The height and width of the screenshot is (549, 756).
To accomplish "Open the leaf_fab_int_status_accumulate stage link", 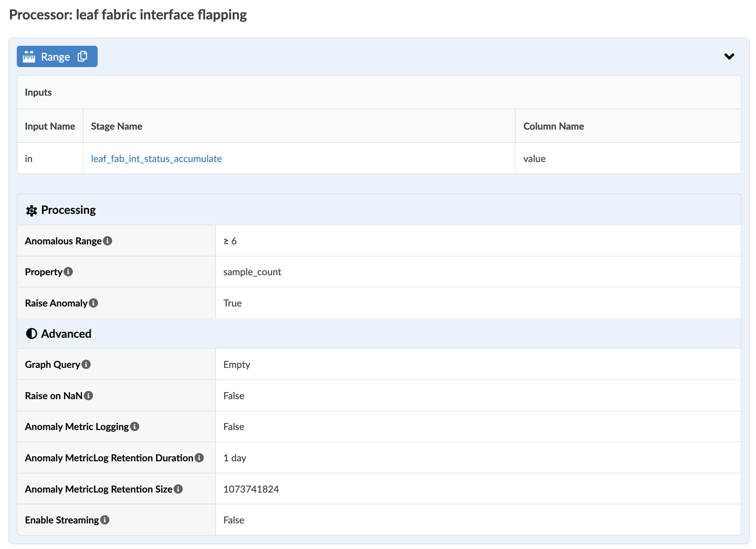I will [156, 159].
